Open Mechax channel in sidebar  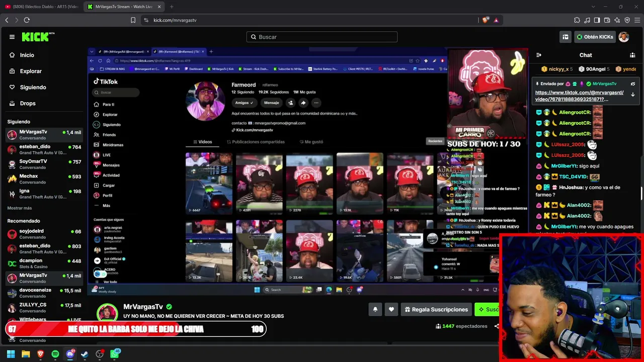coord(44,179)
